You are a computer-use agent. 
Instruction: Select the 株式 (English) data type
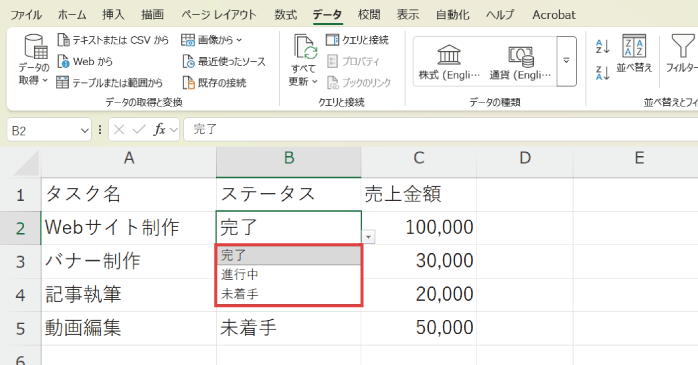click(449, 62)
